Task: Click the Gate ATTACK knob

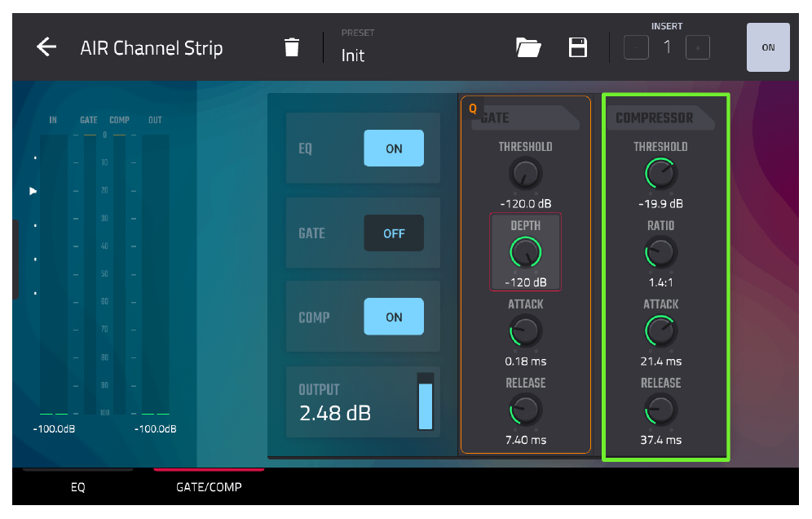Action: pyautogui.click(x=525, y=331)
